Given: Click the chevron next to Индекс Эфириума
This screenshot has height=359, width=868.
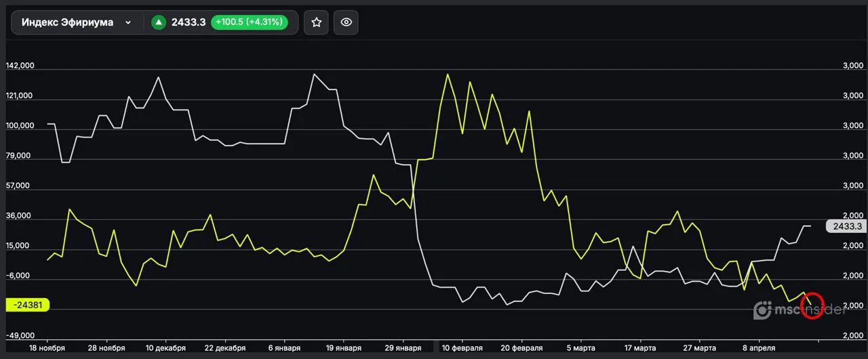Looking at the screenshot, I should (128, 23).
